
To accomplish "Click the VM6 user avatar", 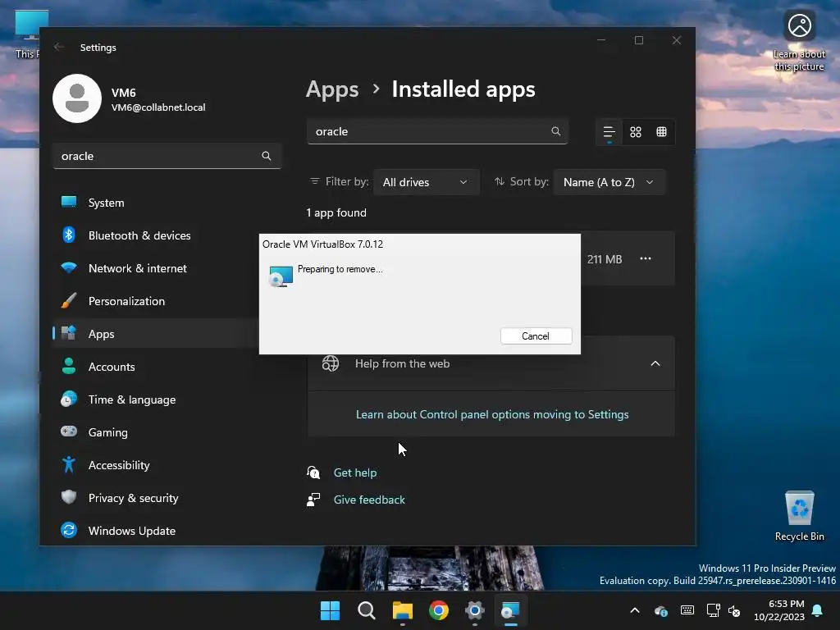I will [77, 98].
